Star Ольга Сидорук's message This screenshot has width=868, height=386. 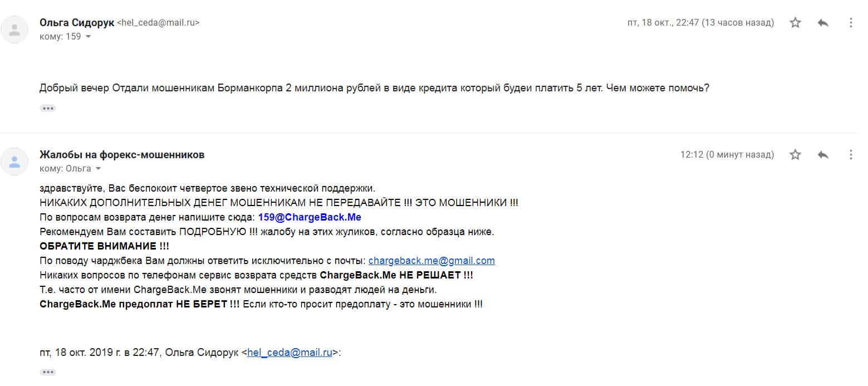[x=796, y=23]
